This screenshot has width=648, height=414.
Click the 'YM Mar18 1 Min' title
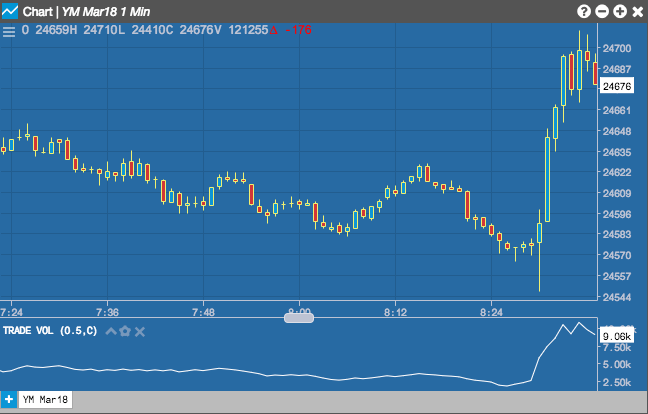coord(106,12)
